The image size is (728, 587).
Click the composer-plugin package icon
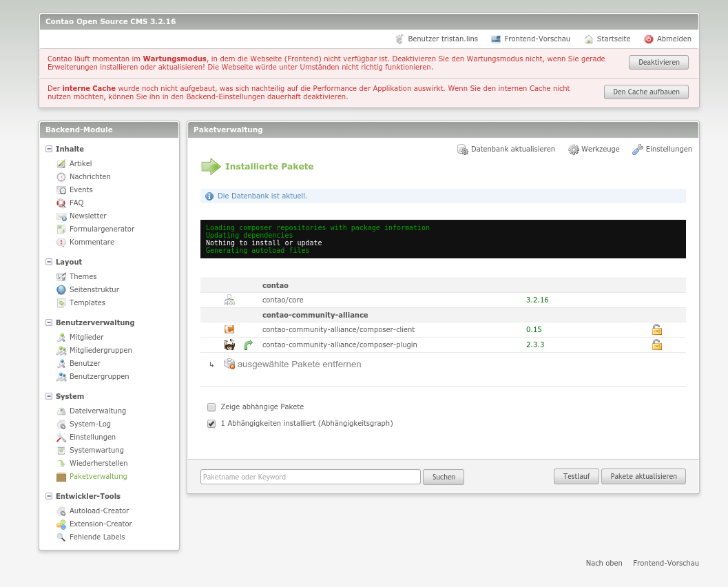point(229,344)
